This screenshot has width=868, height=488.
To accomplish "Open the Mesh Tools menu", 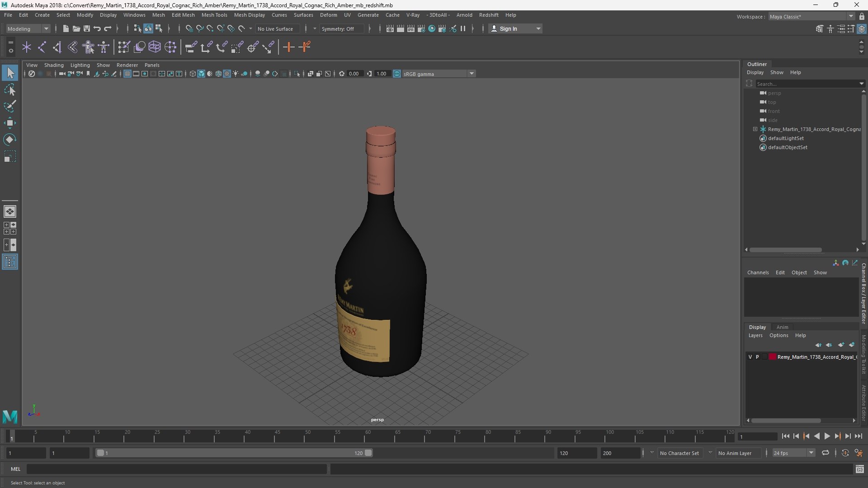I will coord(214,15).
